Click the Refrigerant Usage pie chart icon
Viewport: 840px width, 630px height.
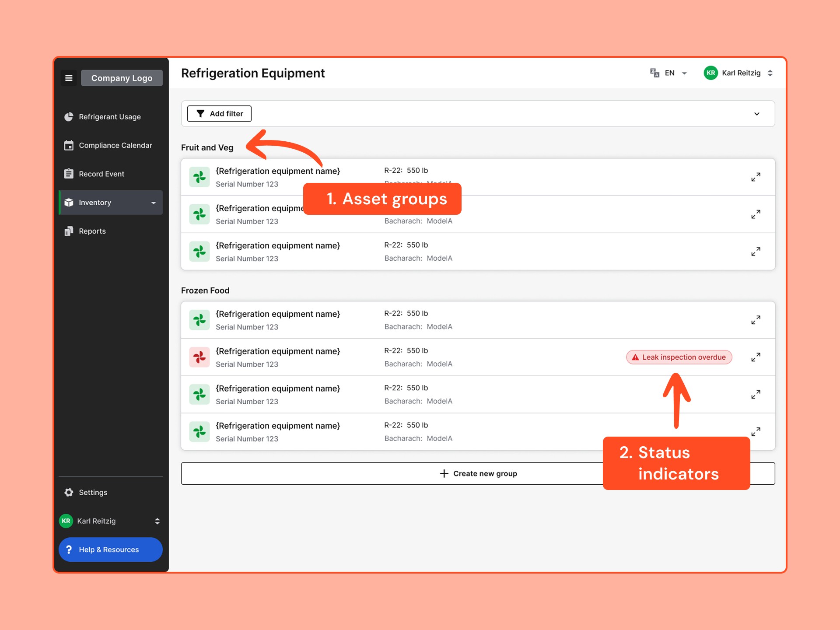point(69,117)
